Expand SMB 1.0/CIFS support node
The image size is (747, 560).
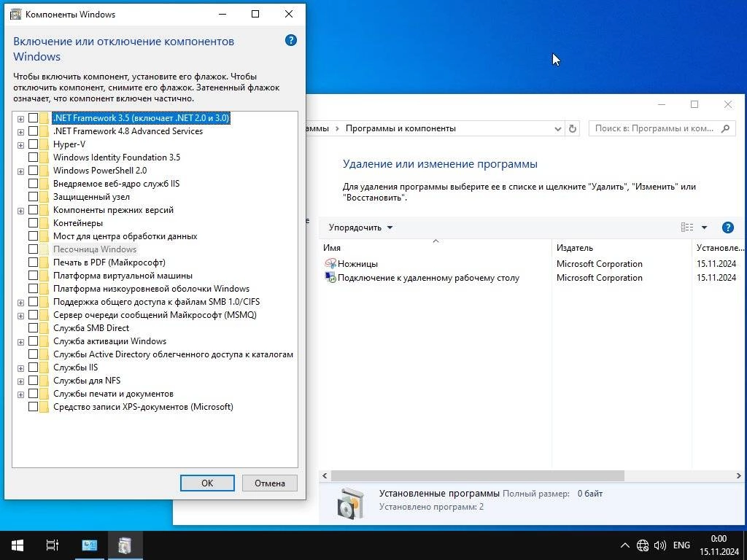coord(20,303)
